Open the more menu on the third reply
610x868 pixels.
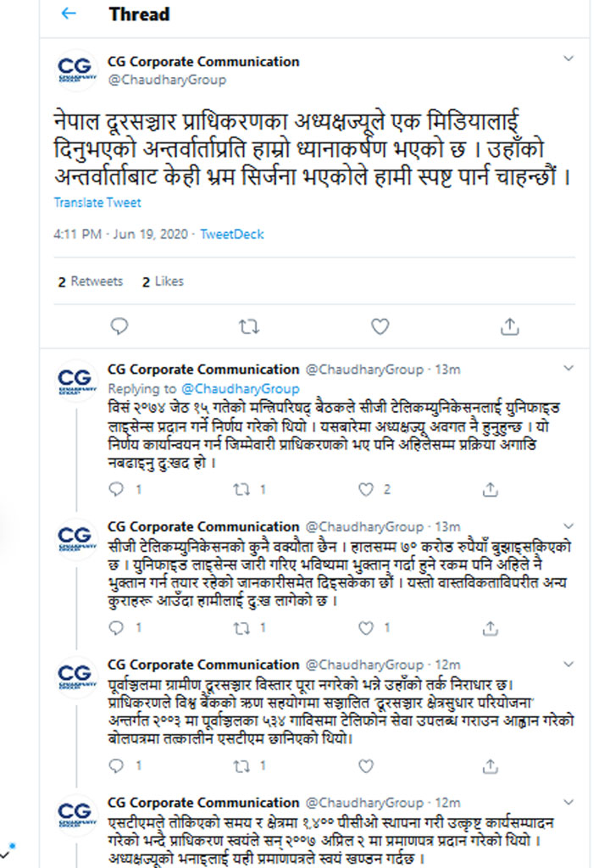coord(569,664)
